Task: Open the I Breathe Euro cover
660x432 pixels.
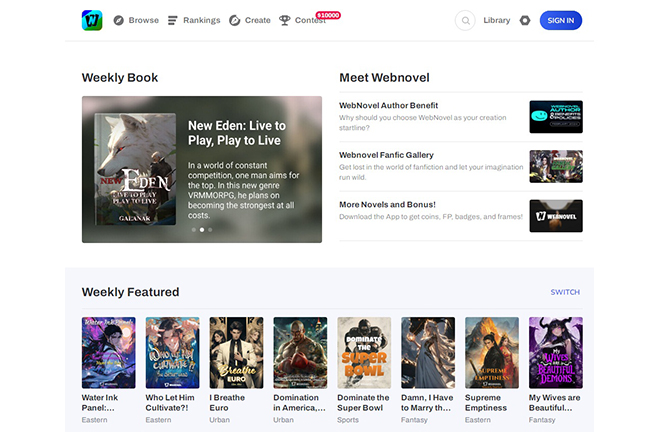Action: click(x=237, y=353)
